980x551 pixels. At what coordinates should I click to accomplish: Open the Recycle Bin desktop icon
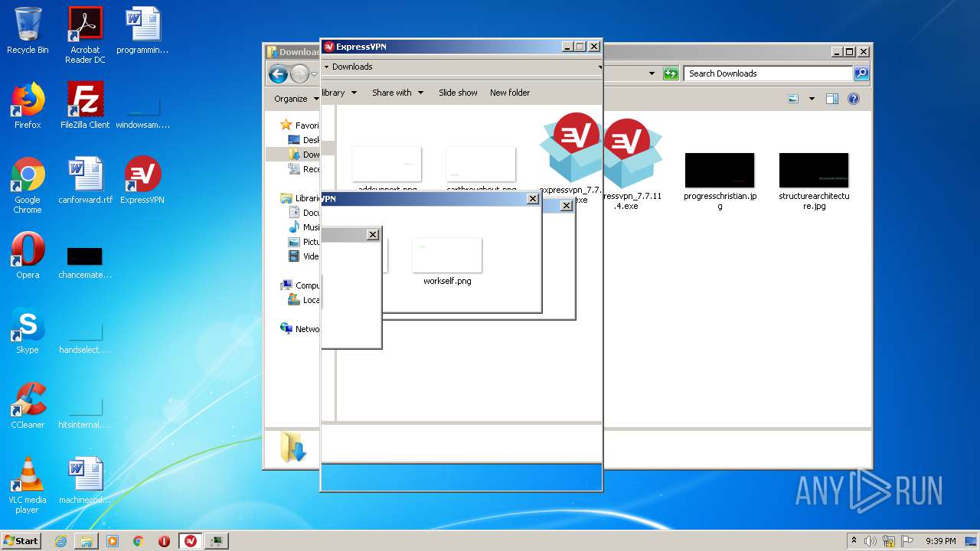click(28, 31)
